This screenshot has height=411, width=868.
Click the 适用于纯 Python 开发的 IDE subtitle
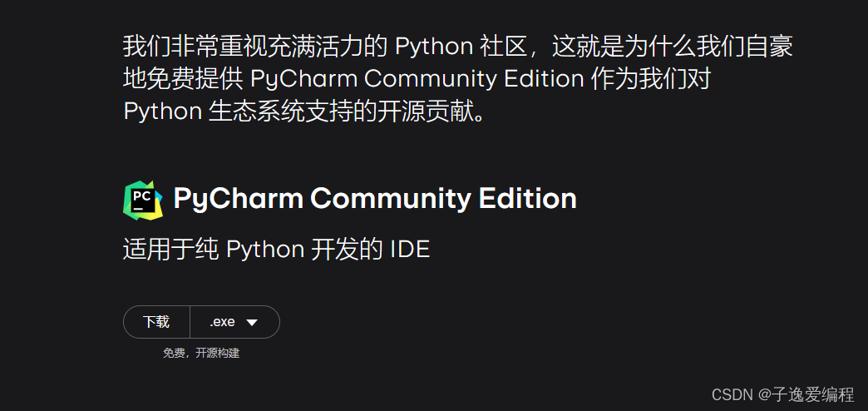click(x=276, y=250)
